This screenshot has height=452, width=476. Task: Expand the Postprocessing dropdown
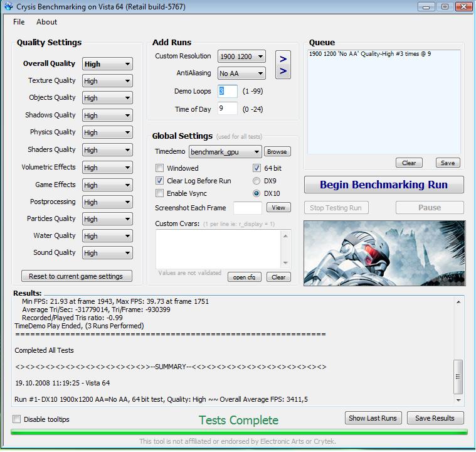pos(107,202)
